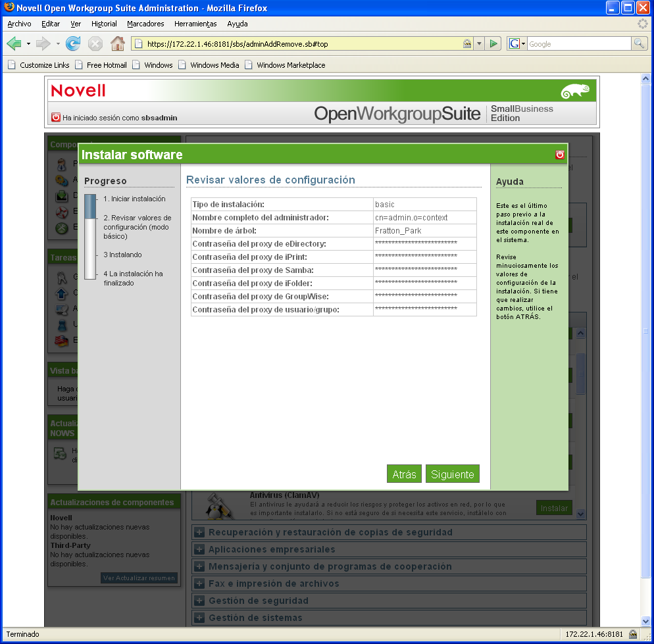654x644 pixels.
Task: Click the Novell logo in header
Action: (78, 91)
